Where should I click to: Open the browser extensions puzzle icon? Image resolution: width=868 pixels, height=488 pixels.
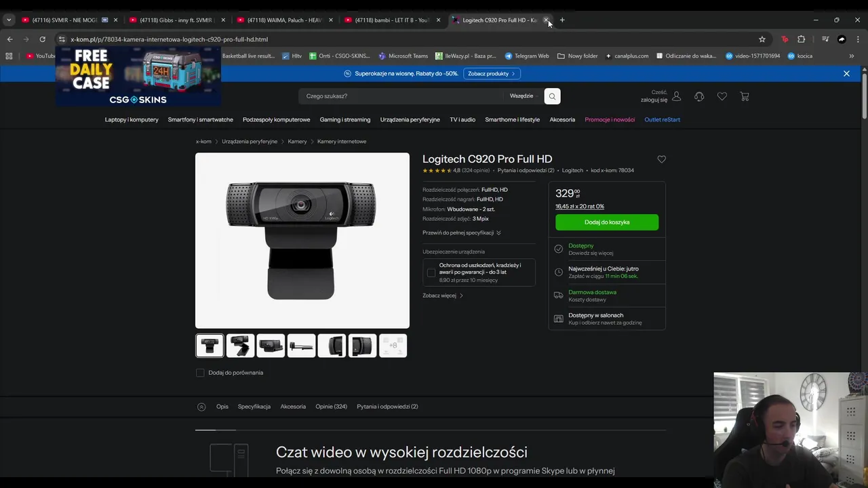point(801,39)
